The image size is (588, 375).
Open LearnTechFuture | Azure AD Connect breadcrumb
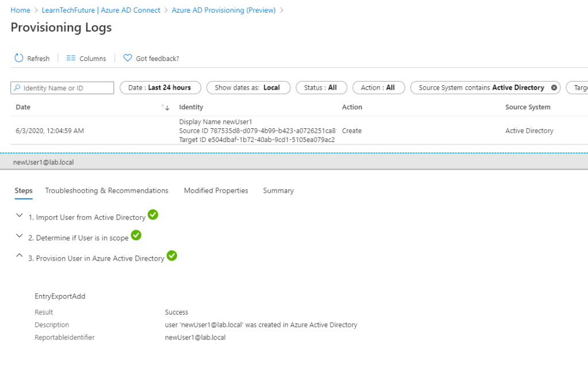coord(101,10)
